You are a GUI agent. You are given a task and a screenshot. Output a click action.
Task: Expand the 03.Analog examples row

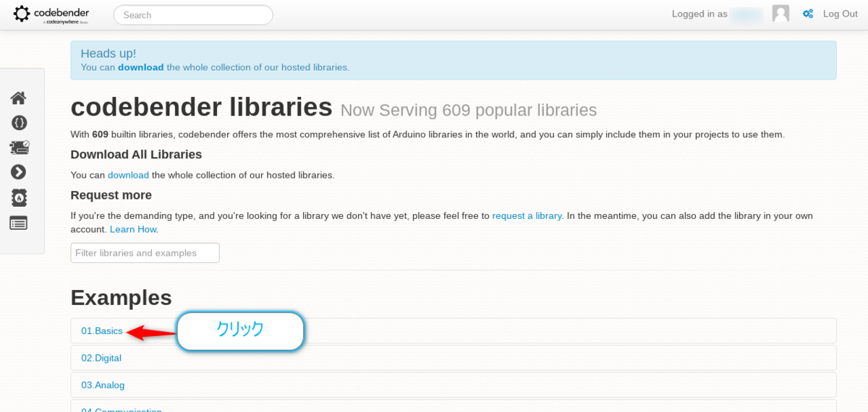453,385
